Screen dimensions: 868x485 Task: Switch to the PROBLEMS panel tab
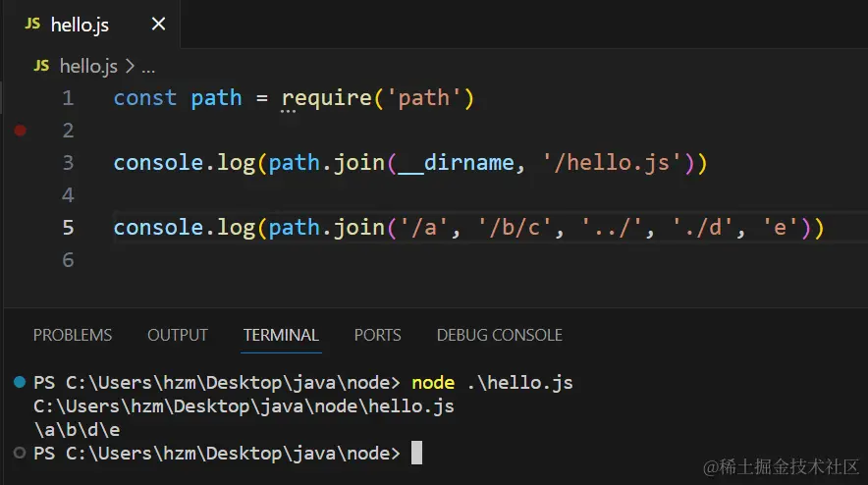73,335
